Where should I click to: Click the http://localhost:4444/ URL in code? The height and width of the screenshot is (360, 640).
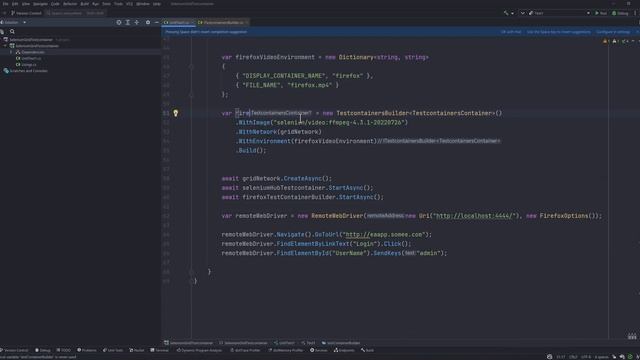(x=474, y=216)
